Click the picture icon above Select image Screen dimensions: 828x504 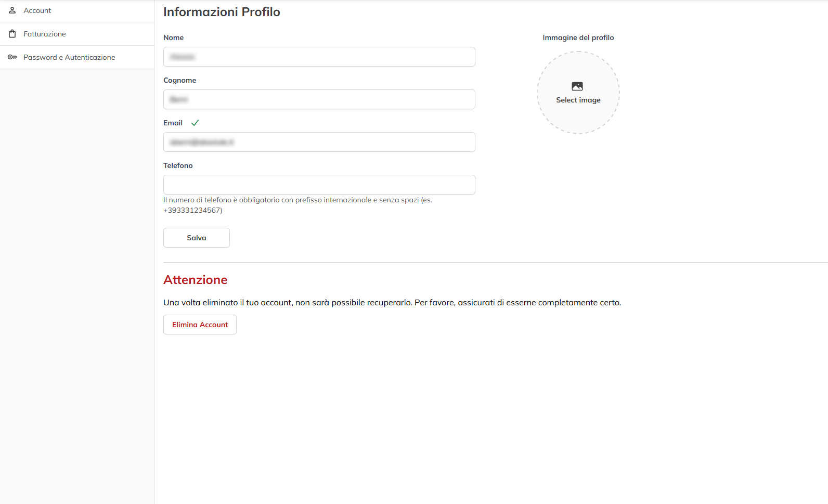tap(577, 86)
